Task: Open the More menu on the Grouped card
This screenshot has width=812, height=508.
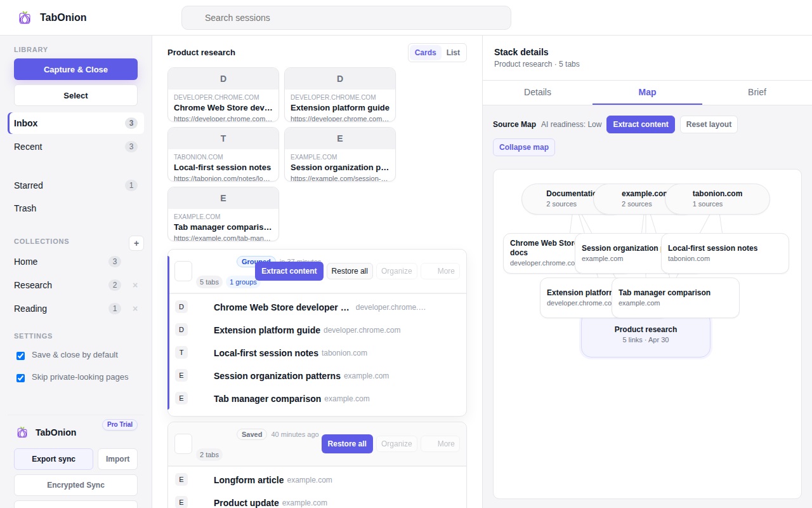Action: 446,271
